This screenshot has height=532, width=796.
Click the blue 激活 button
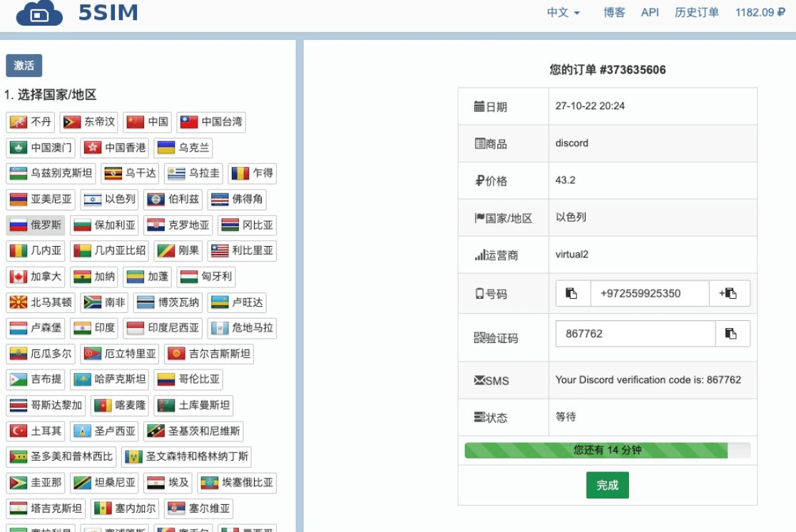24,66
